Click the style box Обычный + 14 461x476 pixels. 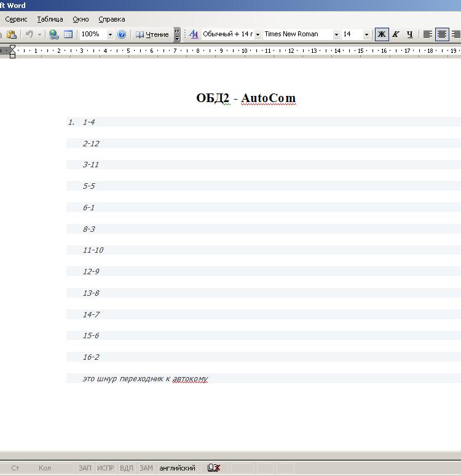pyautogui.click(x=227, y=34)
